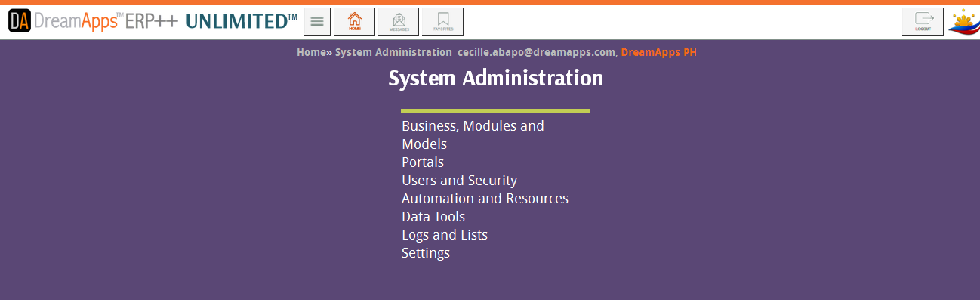Image resolution: width=980 pixels, height=300 pixels.
Task: Follow the Home breadcrumb link
Action: click(x=311, y=52)
